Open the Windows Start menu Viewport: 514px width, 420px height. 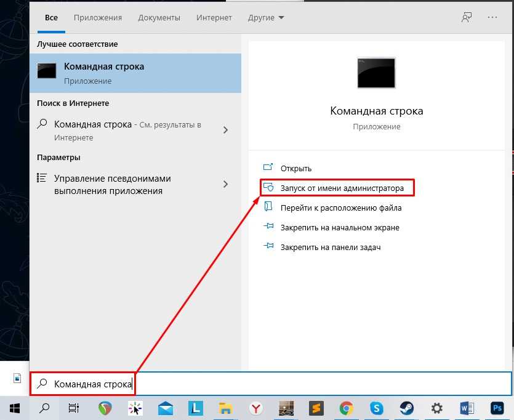coord(14,408)
